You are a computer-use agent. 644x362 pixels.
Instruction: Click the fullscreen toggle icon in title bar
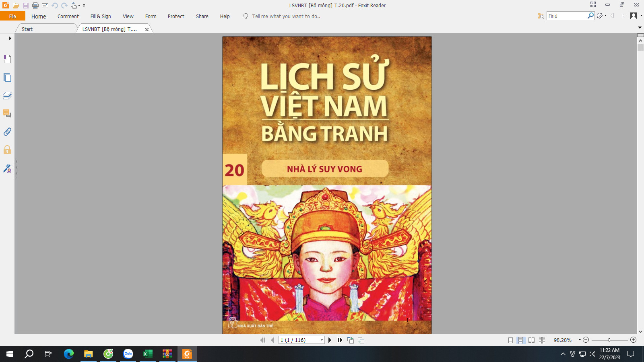tap(593, 4)
